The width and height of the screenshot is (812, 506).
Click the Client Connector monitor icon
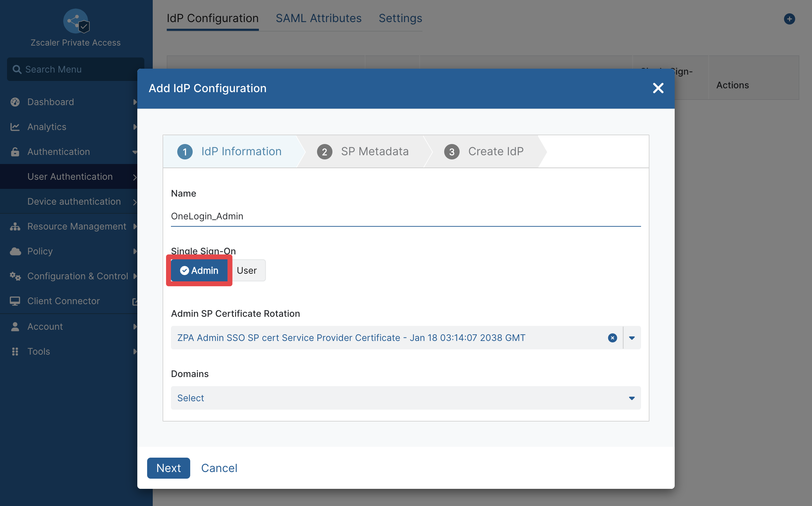click(x=15, y=301)
